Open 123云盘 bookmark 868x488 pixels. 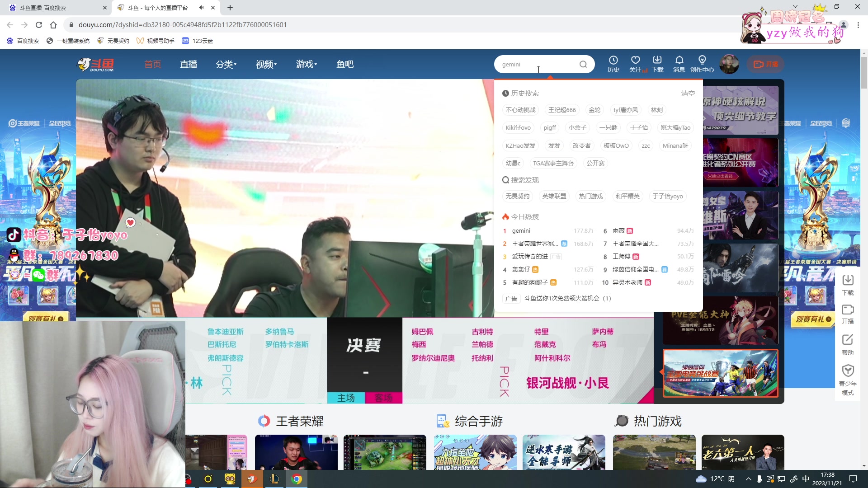(x=198, y=41)
